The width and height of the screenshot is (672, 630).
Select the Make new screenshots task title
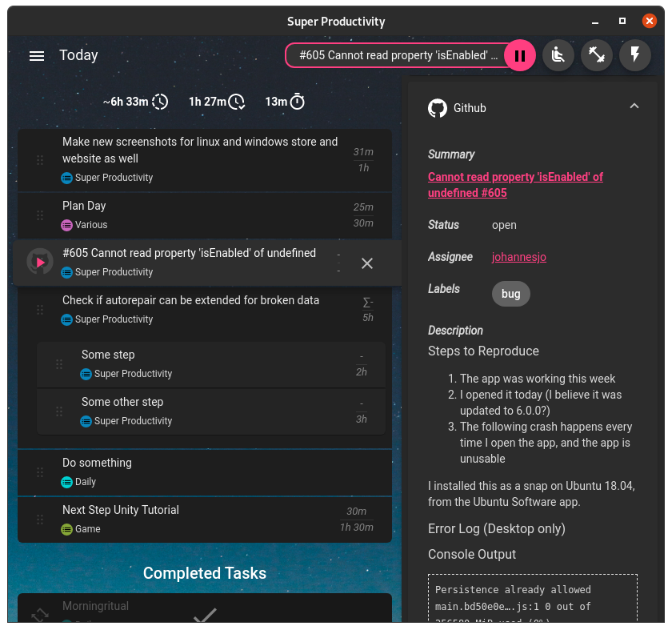pos(200,150)
